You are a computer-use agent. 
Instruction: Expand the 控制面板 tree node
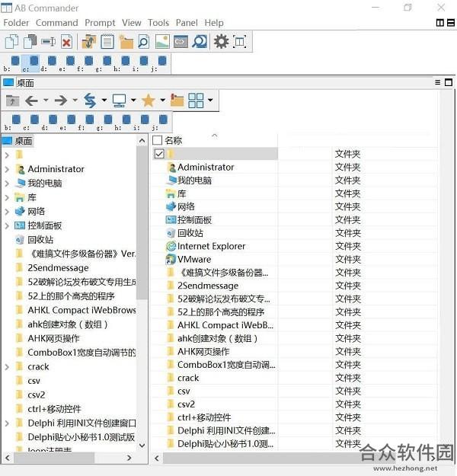[x=7, y=225]
